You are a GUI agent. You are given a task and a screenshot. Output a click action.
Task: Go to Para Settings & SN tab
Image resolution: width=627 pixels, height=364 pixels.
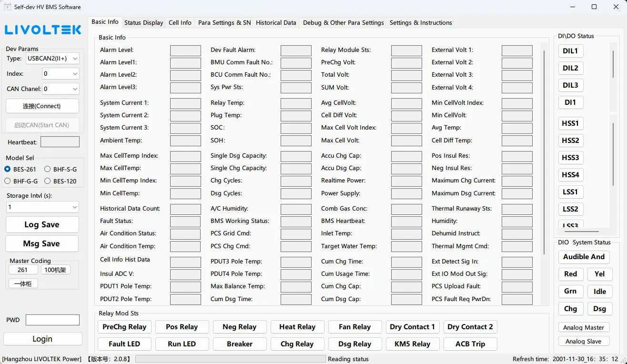pos(224,22)
